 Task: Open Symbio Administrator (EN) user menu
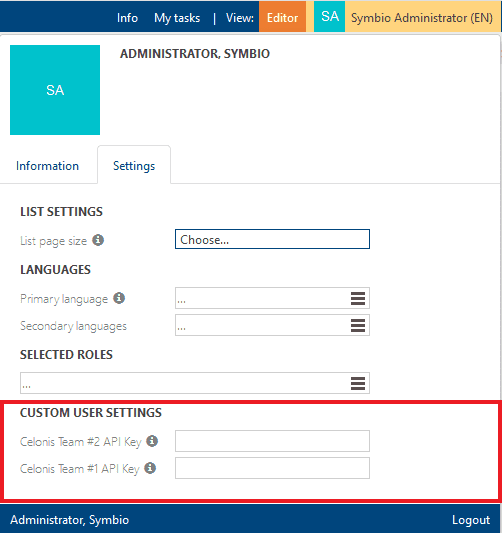click(422, 18)
